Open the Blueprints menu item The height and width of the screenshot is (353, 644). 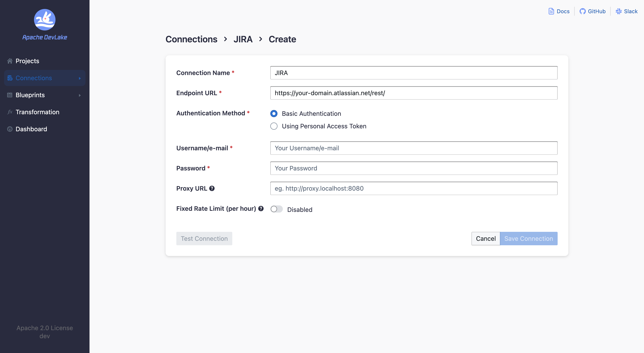click(30, 95)
